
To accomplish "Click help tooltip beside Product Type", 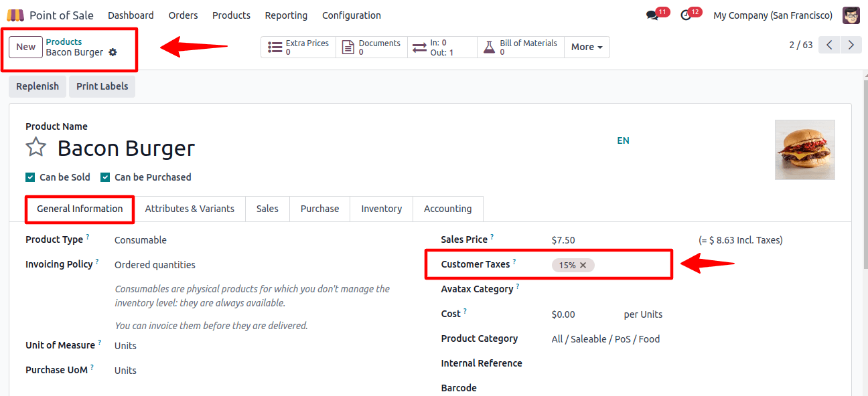I will pyautogui.click(x=87, y=237).
